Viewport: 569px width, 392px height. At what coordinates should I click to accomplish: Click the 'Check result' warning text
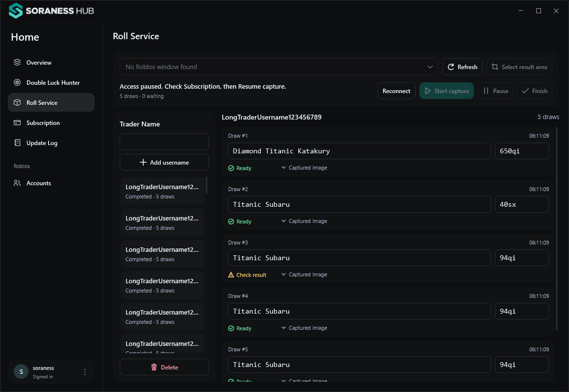click(x=251, y=275)
